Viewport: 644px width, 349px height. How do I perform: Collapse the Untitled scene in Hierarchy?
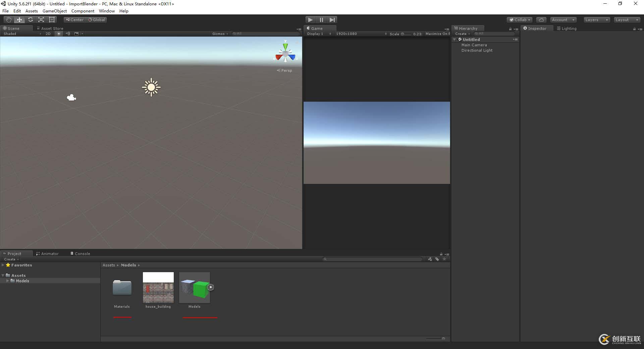click(x=454, y=40)
